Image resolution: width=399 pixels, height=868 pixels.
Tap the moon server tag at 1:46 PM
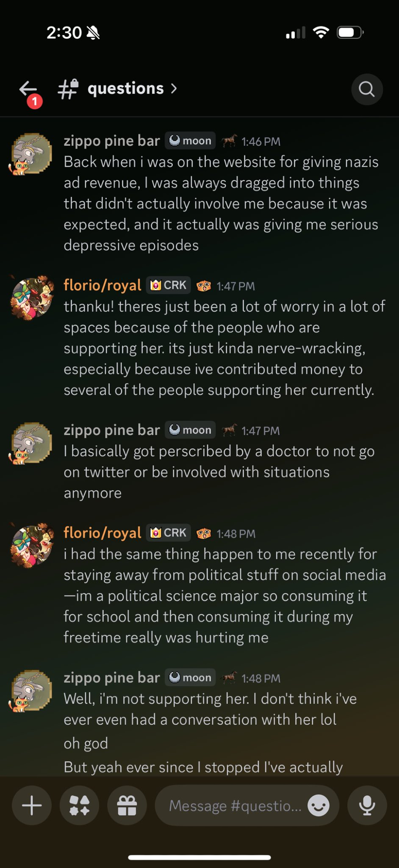190,141
